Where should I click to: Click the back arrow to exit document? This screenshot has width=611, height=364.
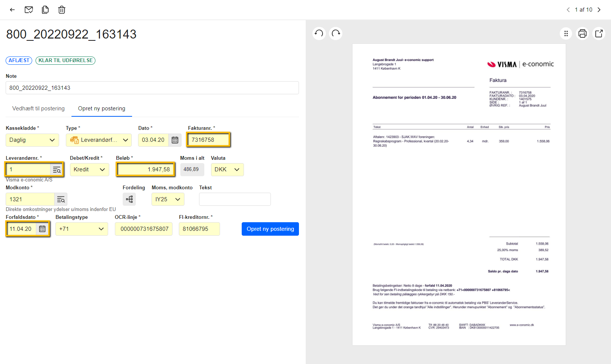[12, 10]
